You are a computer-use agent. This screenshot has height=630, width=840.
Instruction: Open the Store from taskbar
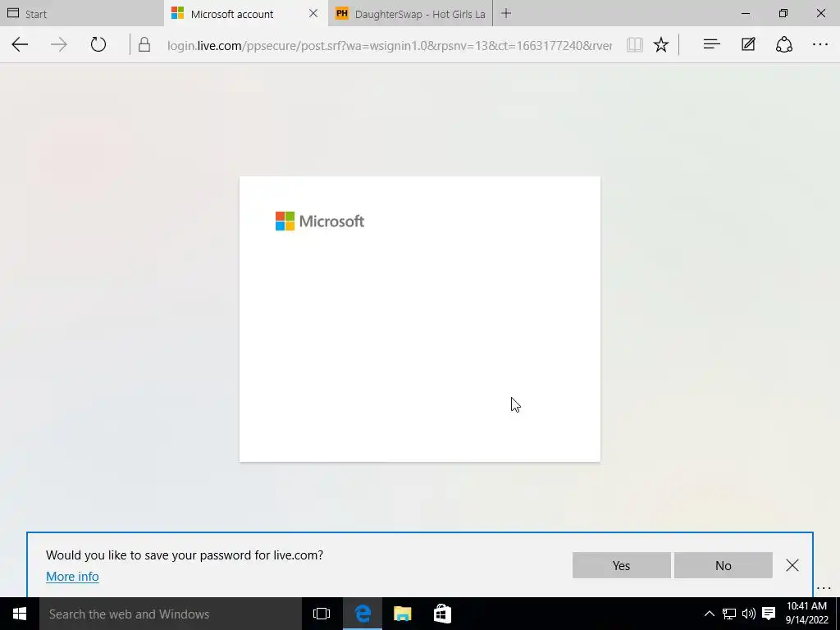(x=442, y=614)
